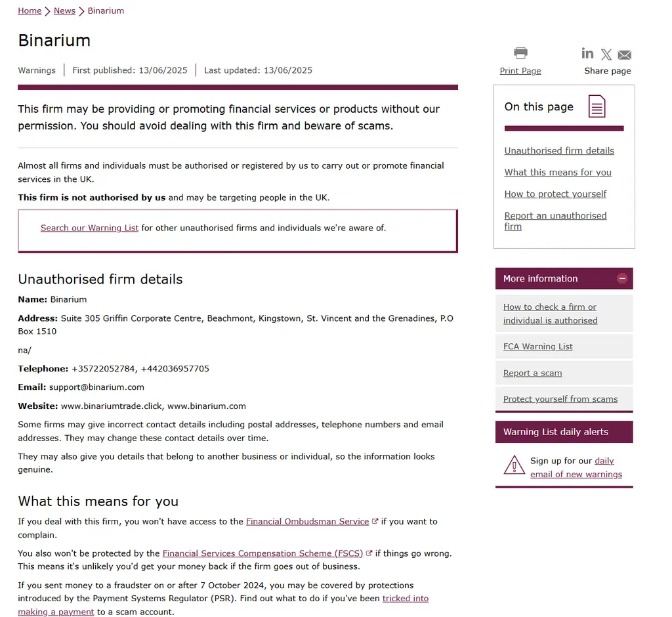Open the Print Page link
Screen dimensions: 672x617
click(x=520, y=71)
